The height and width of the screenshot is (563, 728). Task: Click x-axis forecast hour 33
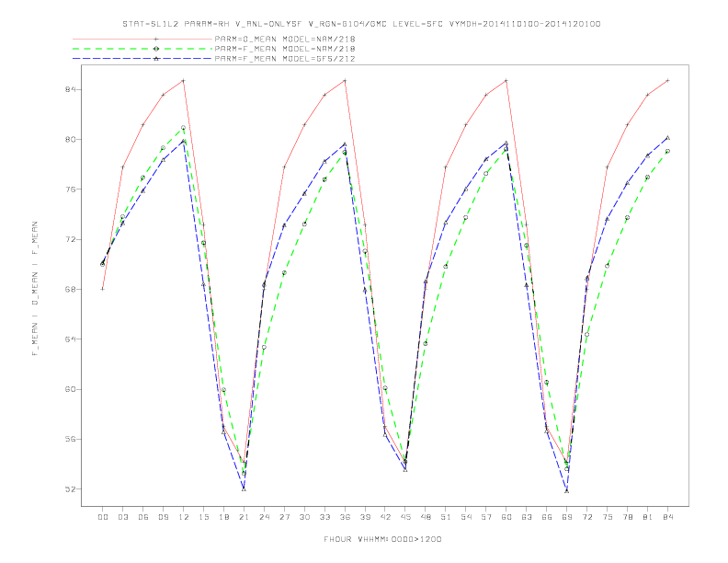324,517
